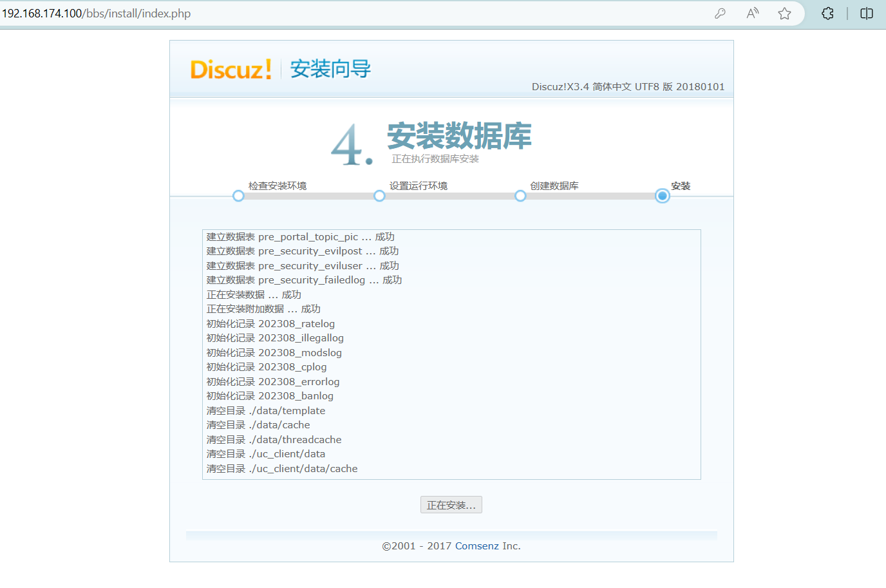The width and height of the screenshot is (886, 588).
Task: Click the 安装数据库 heading
Action: point(459,136)
